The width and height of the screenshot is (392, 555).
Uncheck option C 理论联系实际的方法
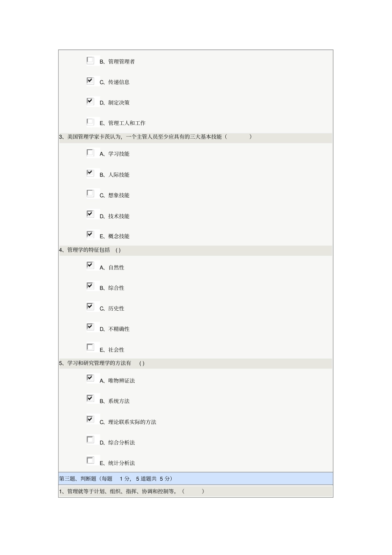(x=90, y=419)
